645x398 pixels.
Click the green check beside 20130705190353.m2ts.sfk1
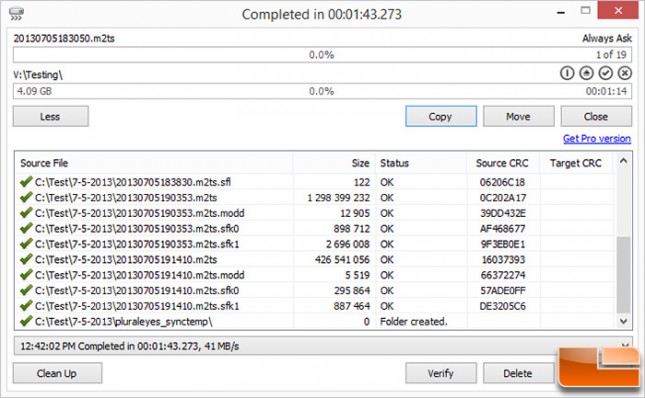tap(26, 243)
